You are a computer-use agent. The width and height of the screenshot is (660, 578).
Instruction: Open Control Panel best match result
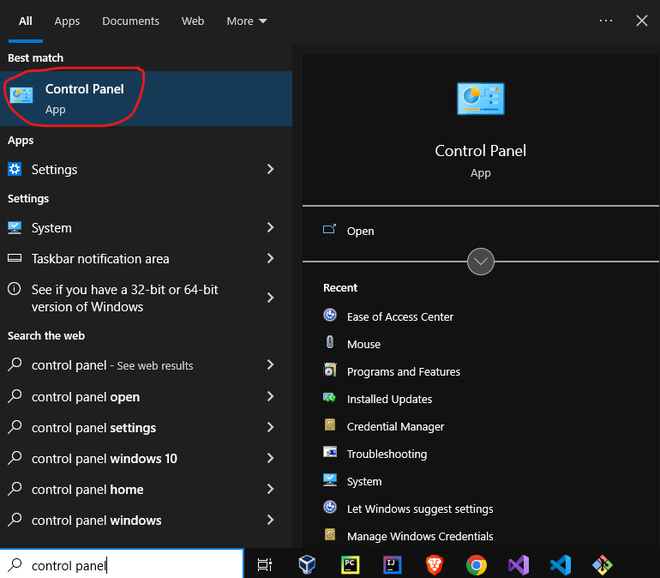[x=85, y=98]
